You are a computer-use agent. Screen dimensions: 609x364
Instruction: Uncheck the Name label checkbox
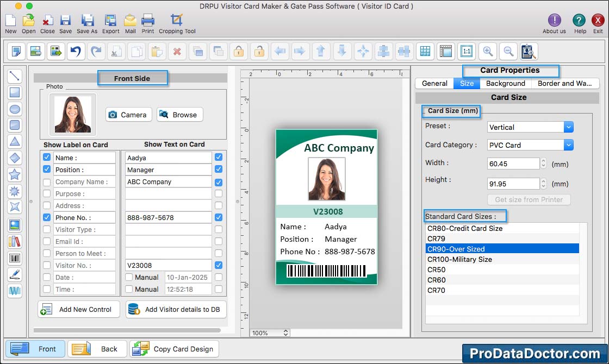[x=47, y=157]
